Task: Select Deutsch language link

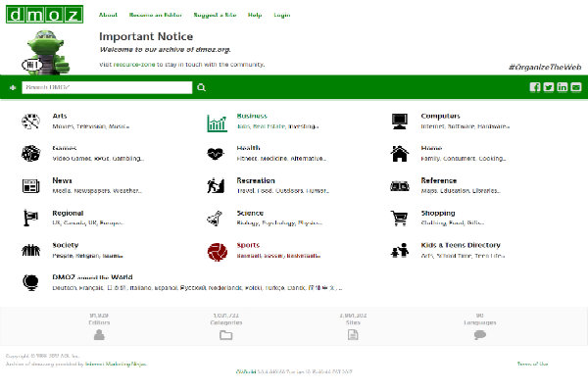Action: [x=65, y=288]
